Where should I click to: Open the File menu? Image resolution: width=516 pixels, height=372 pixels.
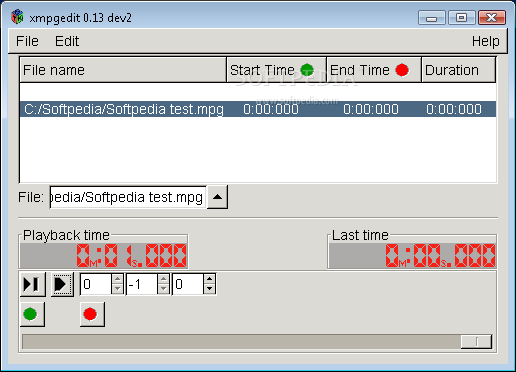click(27, 41)
